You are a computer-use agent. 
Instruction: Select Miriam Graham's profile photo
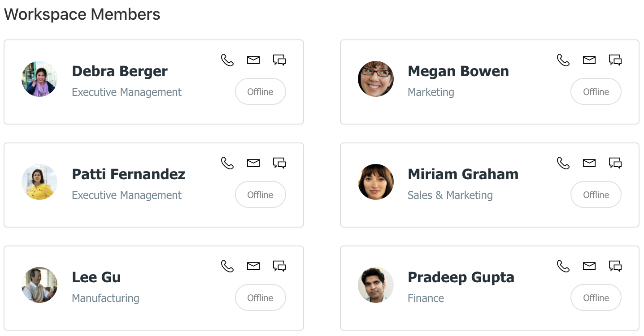pyautogui.click(x=376, y=182)
